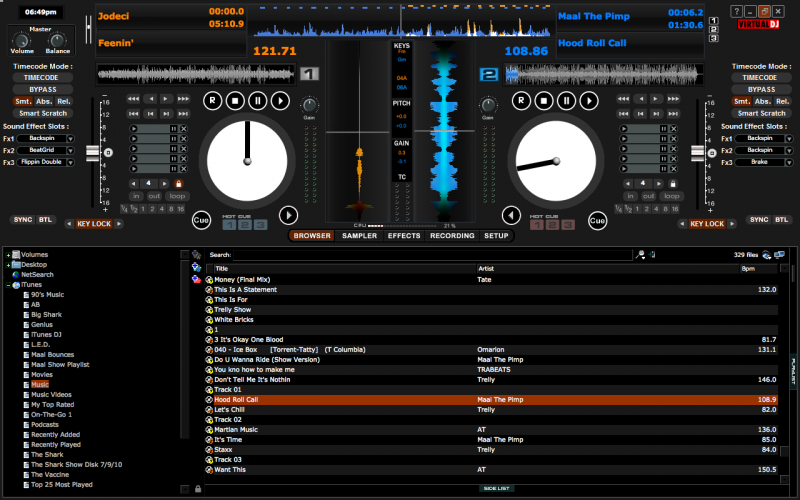The image size is (800, 500).
Task: Click left SYNC button
Action: click(x=23, y=219)
